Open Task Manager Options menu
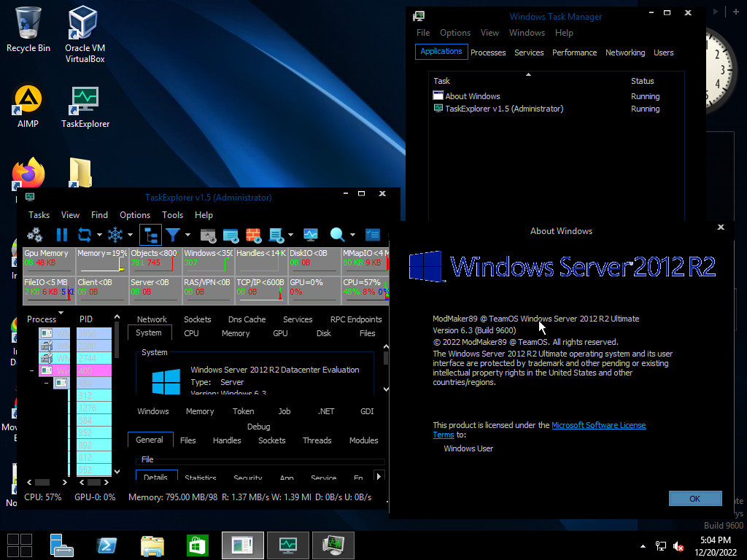 455,33
